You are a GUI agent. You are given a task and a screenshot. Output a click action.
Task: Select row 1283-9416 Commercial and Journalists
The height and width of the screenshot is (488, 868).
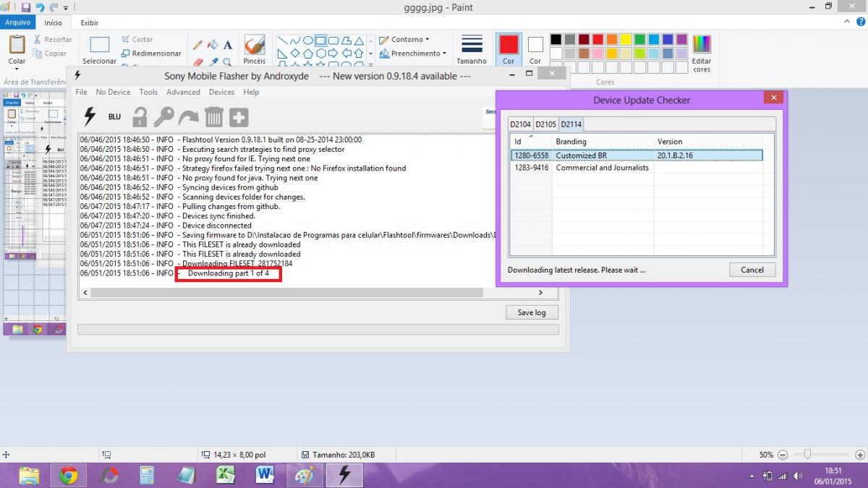click(x=636, y=168)
